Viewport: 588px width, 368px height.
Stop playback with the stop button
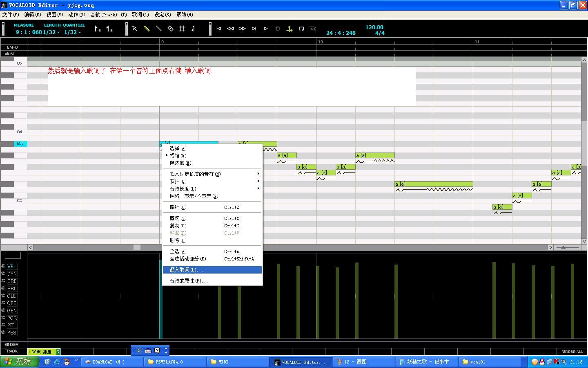click(x=278, y=29)
